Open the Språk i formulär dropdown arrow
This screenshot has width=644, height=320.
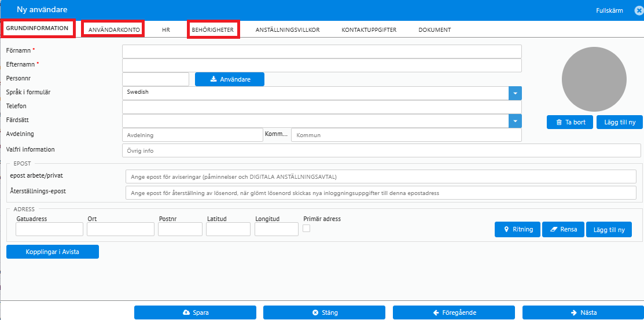[x=515, y=93]
